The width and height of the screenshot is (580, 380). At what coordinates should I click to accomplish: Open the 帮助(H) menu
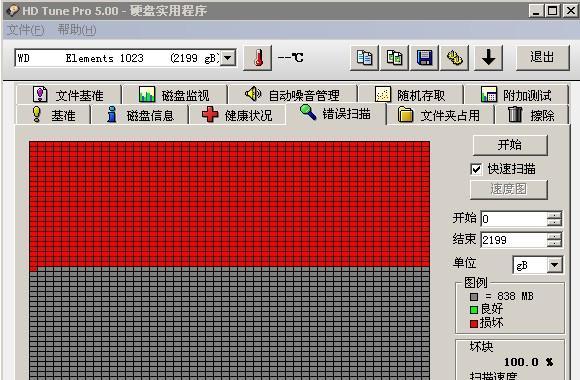tap(77, 30)
